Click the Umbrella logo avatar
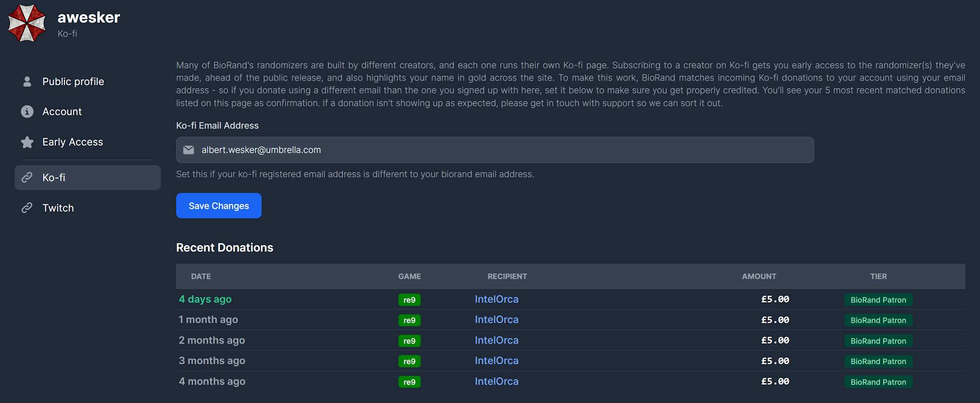The image size is (980, 403). [27, 23]
